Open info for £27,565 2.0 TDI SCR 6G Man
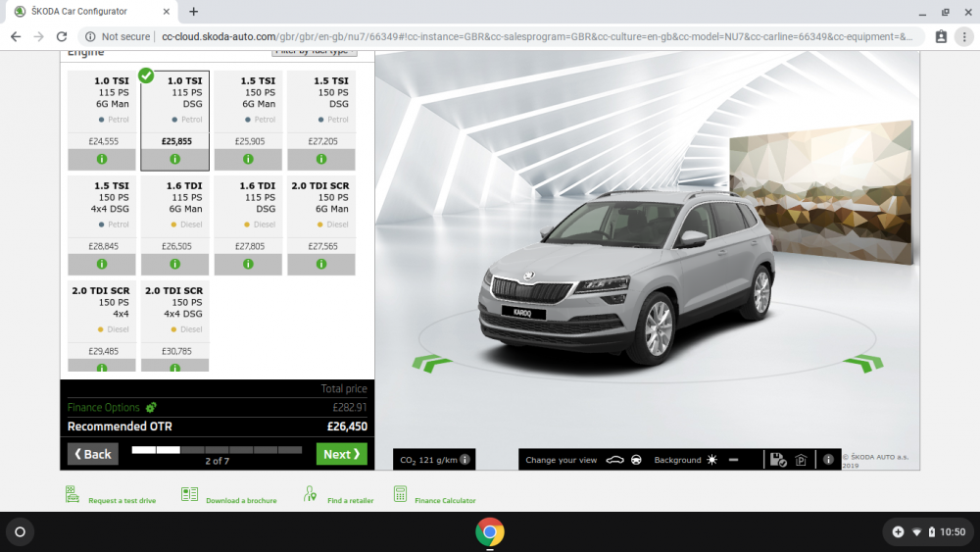 point(321,265)
